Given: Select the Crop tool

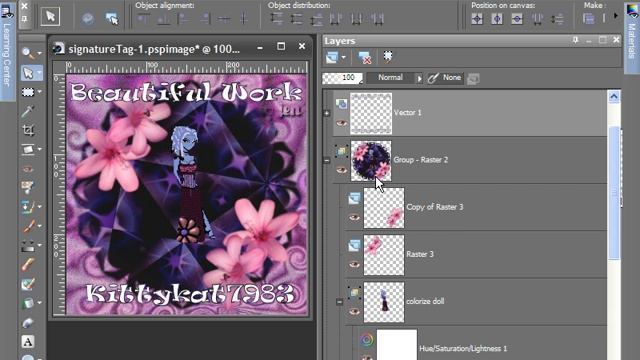Looking at the screenshot, I should (28, 130).
